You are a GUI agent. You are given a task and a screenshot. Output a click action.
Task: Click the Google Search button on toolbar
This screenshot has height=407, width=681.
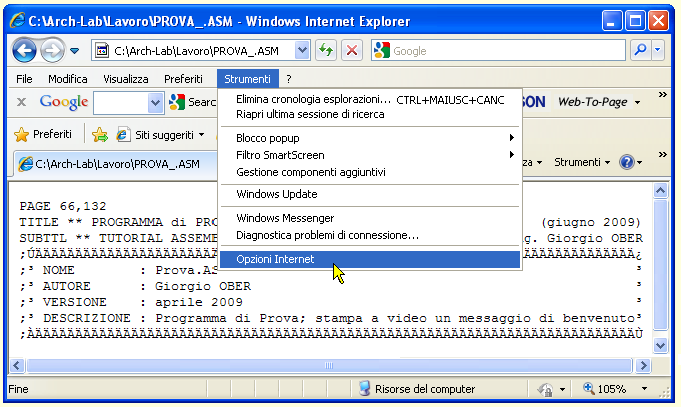[x=192, y=103]
